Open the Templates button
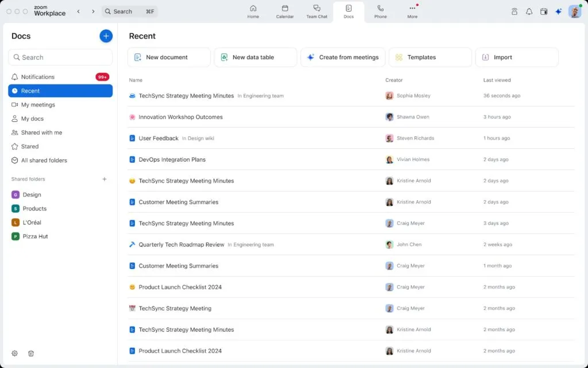 pyautogui.click(x=430, y=57)
